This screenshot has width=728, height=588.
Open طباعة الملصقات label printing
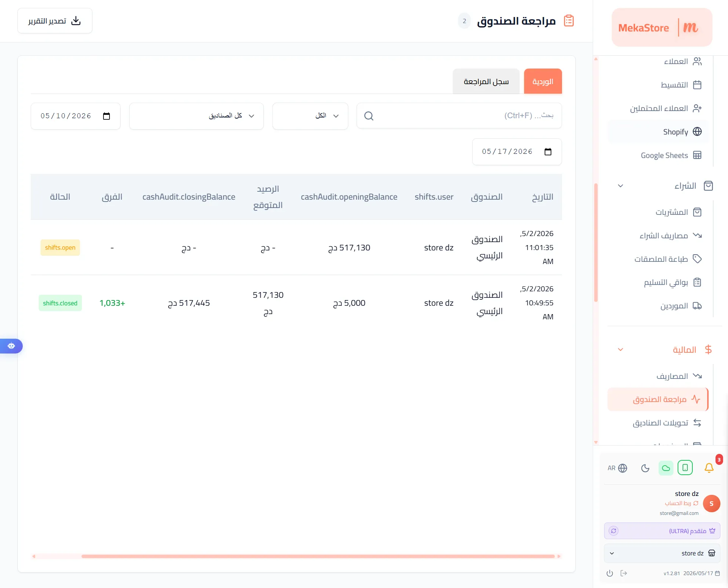(658, 259)
